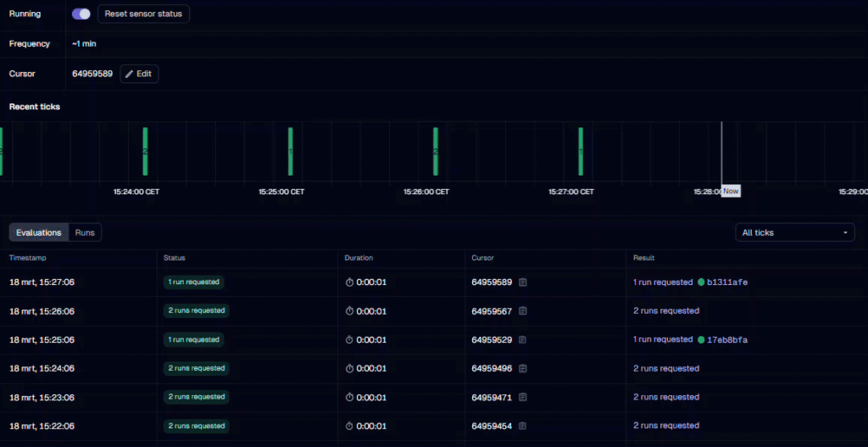Click the green tick bar near 15:26:00
The width and height of the screenshot is (868, 447).
[x=436, y=151]
